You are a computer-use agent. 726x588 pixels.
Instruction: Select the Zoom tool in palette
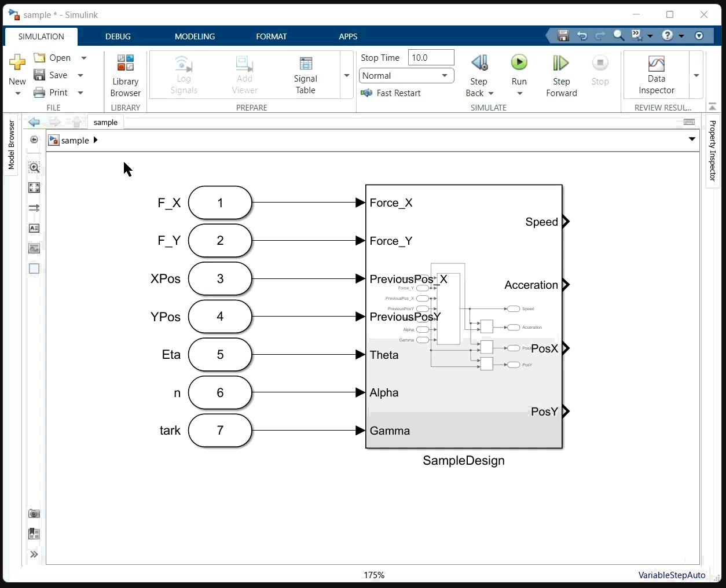(34, 168)
